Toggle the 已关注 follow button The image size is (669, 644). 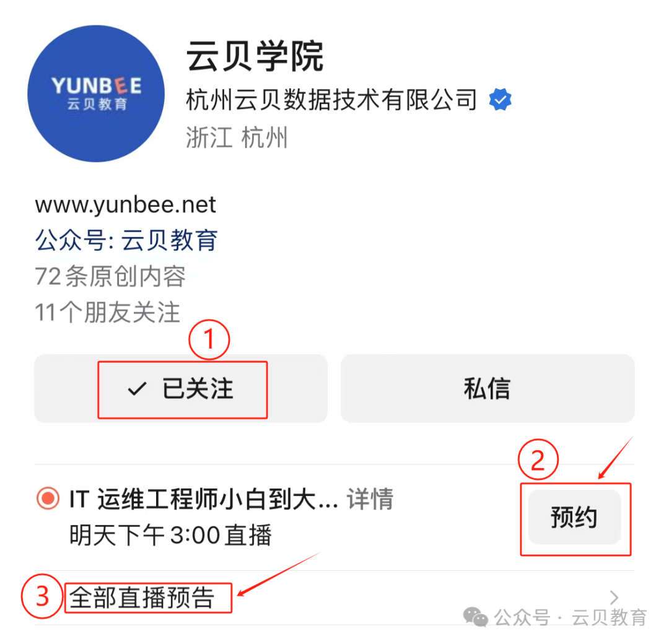(x=181, y=388)
